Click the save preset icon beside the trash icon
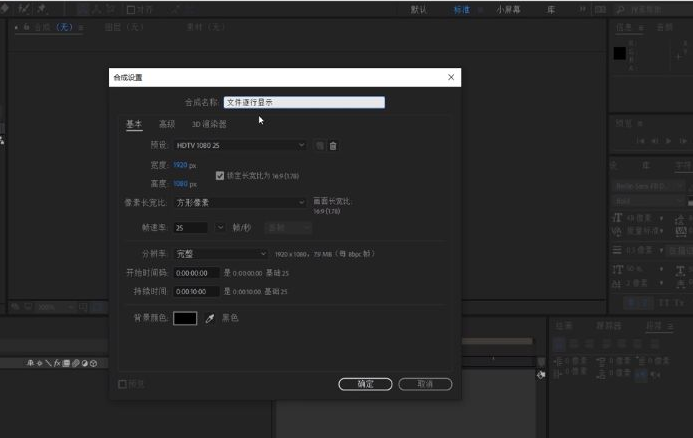 [x=320, y=146]
